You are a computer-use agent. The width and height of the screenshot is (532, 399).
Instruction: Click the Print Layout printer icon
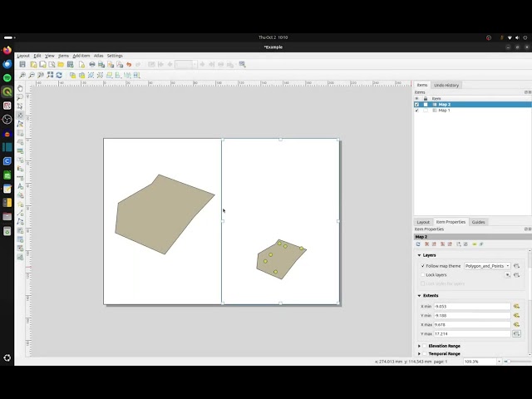92,65
